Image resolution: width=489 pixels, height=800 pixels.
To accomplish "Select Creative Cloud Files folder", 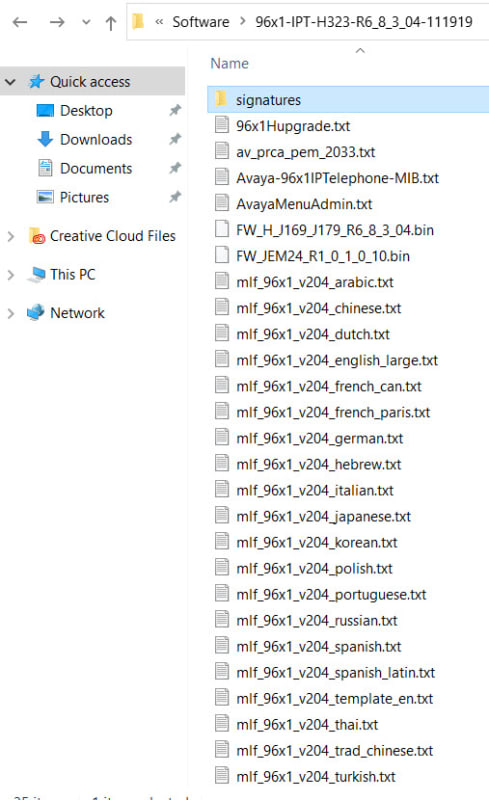I will tap(113, 236).
